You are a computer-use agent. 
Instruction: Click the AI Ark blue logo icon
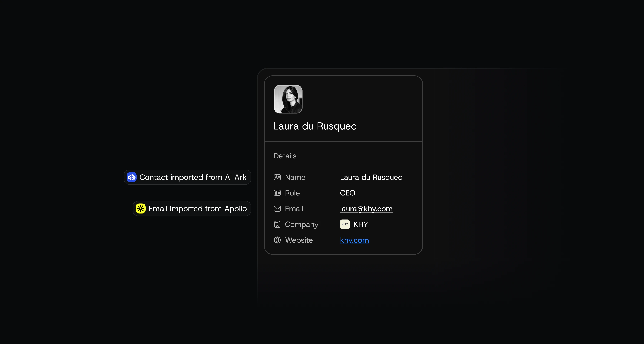pyautogui.click(x=131, y=177)
